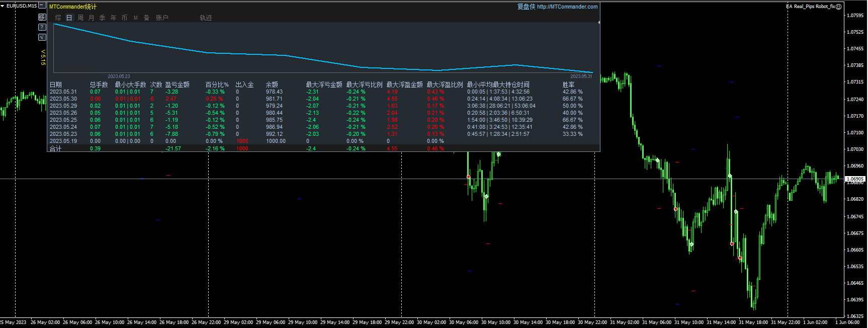Open the 账户 account tab
The width and height of the screenshot is (868, 328).
coord(162,18)
